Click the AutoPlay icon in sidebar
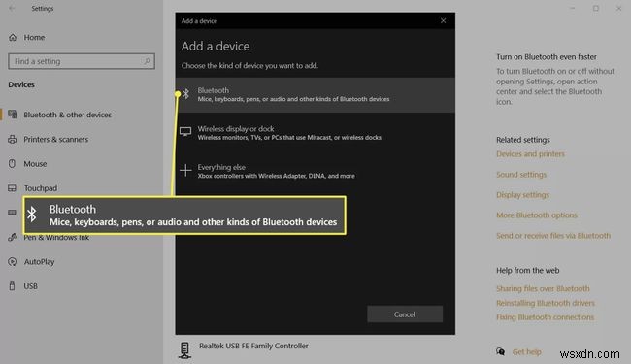631x364 pixels. click(x=12, y=262)
